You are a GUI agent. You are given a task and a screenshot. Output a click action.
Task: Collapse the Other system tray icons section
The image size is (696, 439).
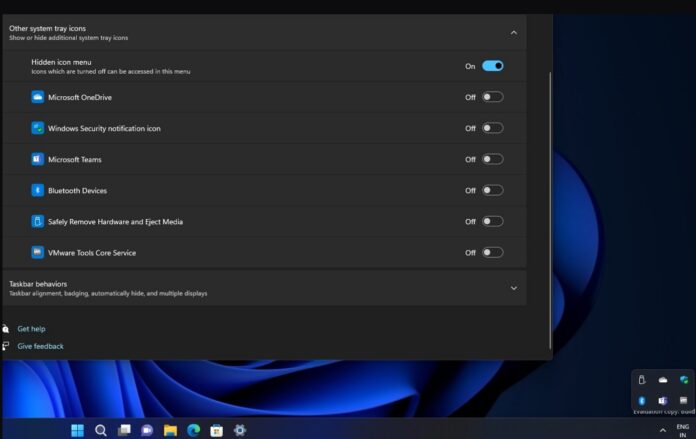(x=514, y=32)
